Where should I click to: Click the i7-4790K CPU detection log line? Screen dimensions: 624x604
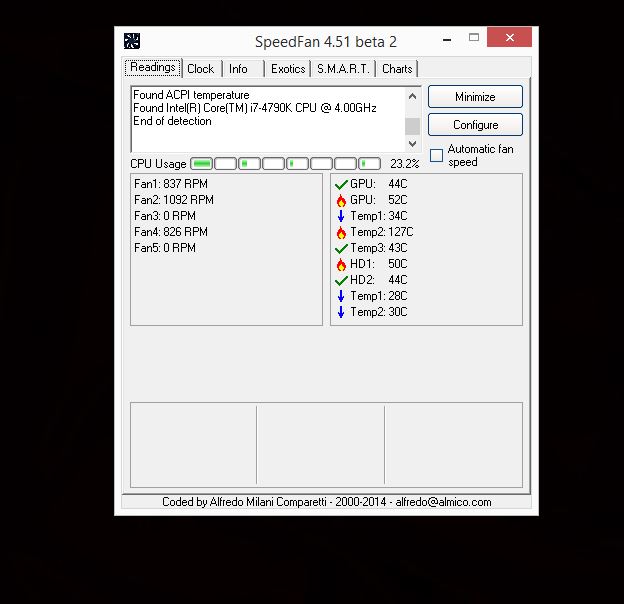click(255, 108)
